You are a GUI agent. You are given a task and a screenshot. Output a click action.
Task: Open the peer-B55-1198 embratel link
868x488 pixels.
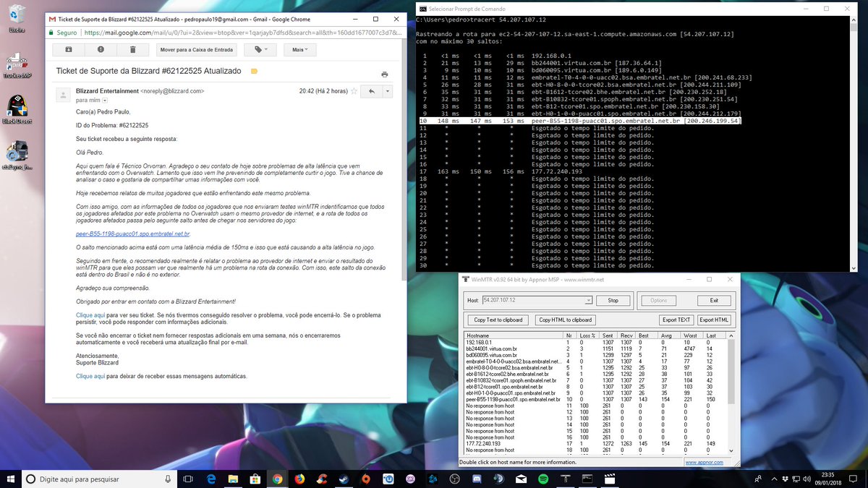(133, 234)
